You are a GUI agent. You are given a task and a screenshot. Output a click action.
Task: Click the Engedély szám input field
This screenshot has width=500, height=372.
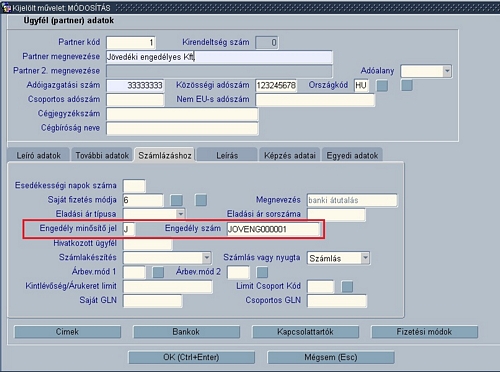pyautogui.click(x=273, y=229)
